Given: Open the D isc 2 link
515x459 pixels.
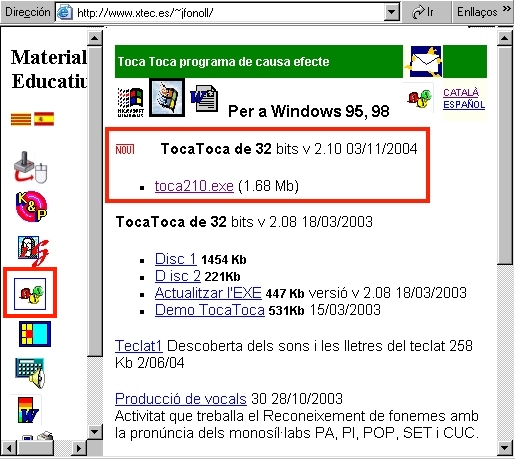Looking at the screenshot, I should (178, 276).
